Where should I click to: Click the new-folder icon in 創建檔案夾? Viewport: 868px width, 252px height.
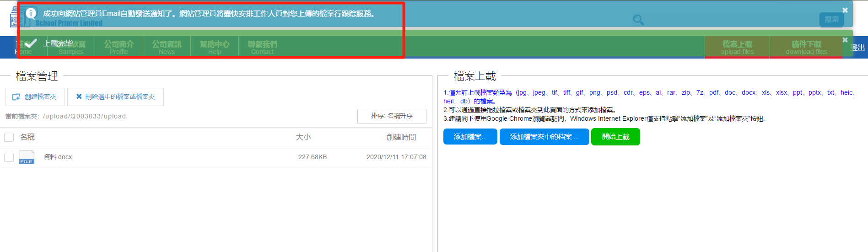tap(16, 97)
